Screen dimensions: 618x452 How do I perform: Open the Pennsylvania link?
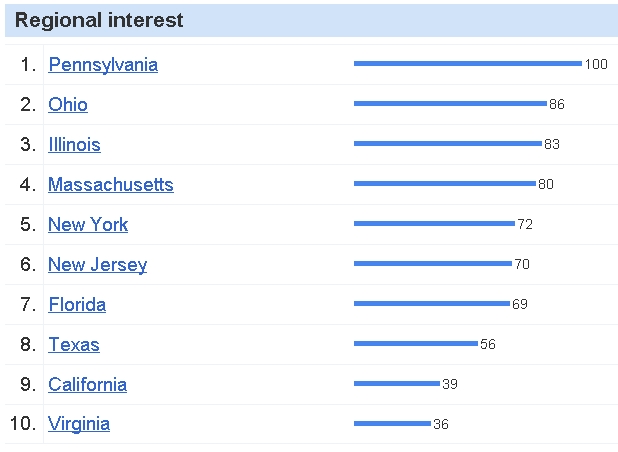pos(103,65)
